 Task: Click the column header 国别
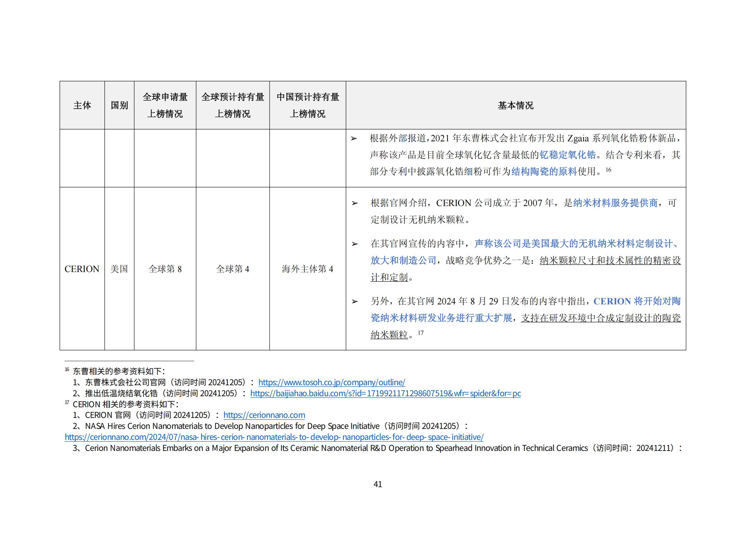(x=119, y=105)
